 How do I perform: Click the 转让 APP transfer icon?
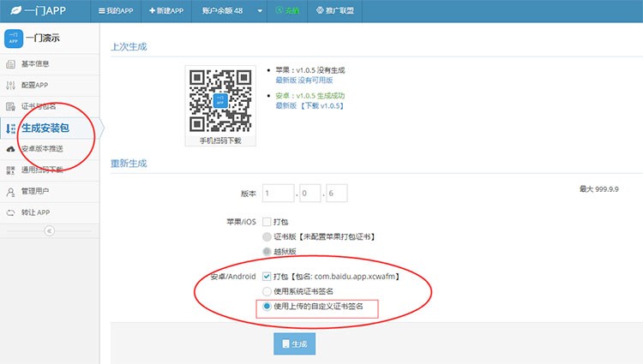pyautogui.click(x=10, y=212)
